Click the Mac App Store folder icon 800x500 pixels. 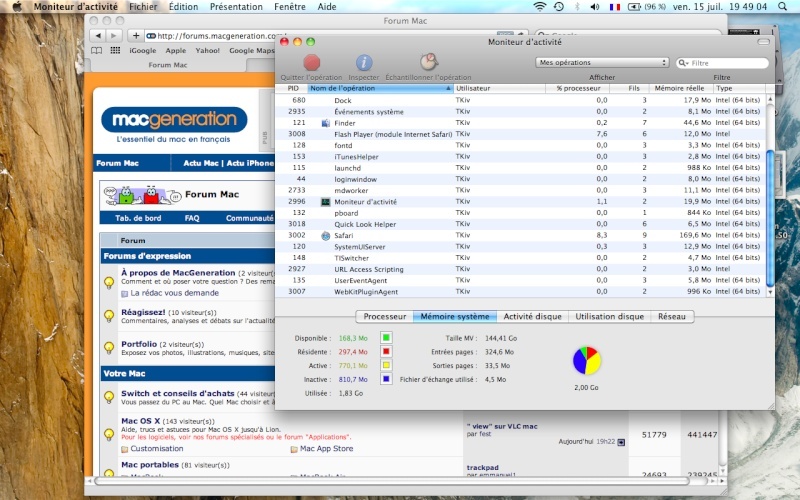pyautogui.click(x=294, y=449)
